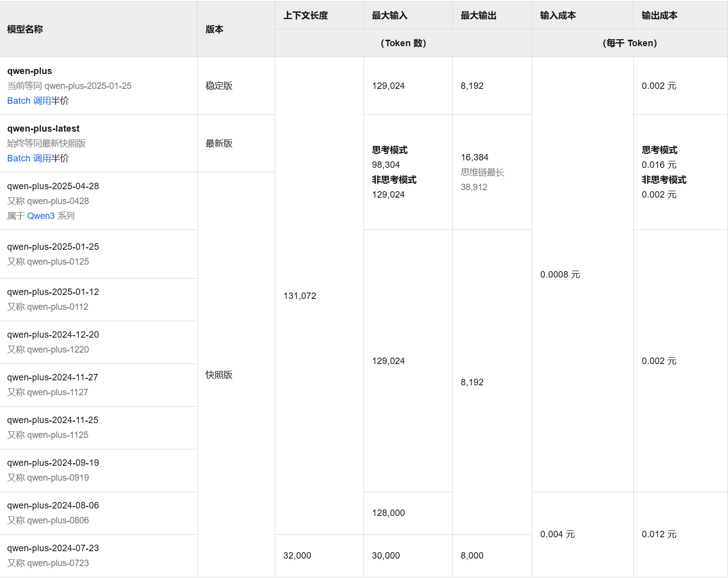Select the (Token 数) subheader
The height and width of the screenshot is (578, 728).
tap(403, 43)
